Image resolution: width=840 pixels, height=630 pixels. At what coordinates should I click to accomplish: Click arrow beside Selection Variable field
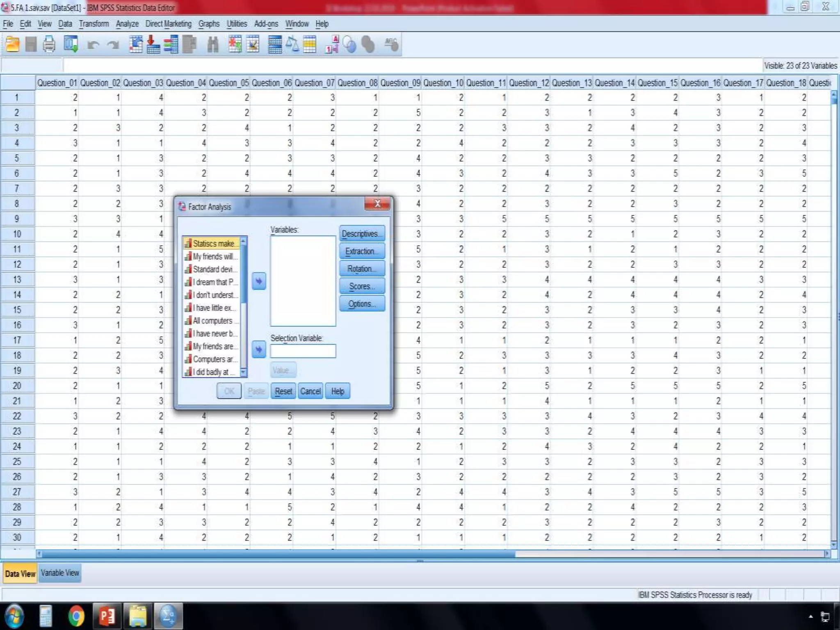[259, 349]
